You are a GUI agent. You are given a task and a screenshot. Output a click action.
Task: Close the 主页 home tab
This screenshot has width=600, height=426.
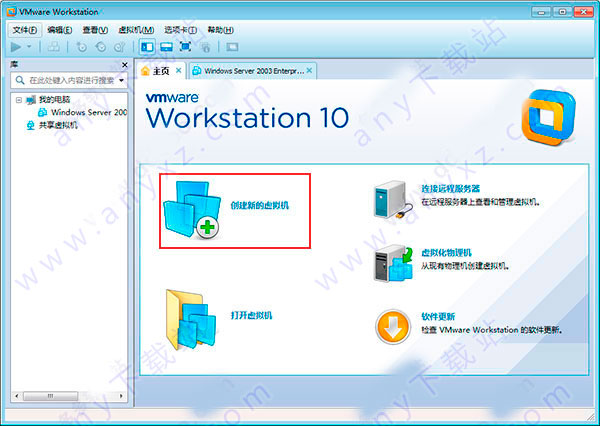(x=178, y=70)
